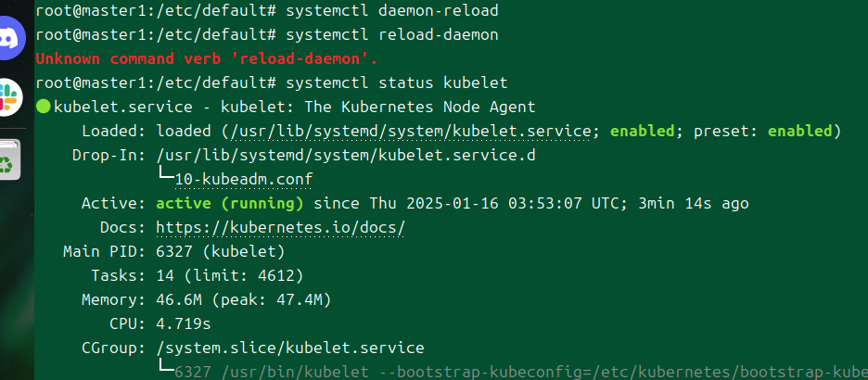Click the green 'enabled' preset text
This screenshot has width=868, height=380.
click(x=804, y=131)
